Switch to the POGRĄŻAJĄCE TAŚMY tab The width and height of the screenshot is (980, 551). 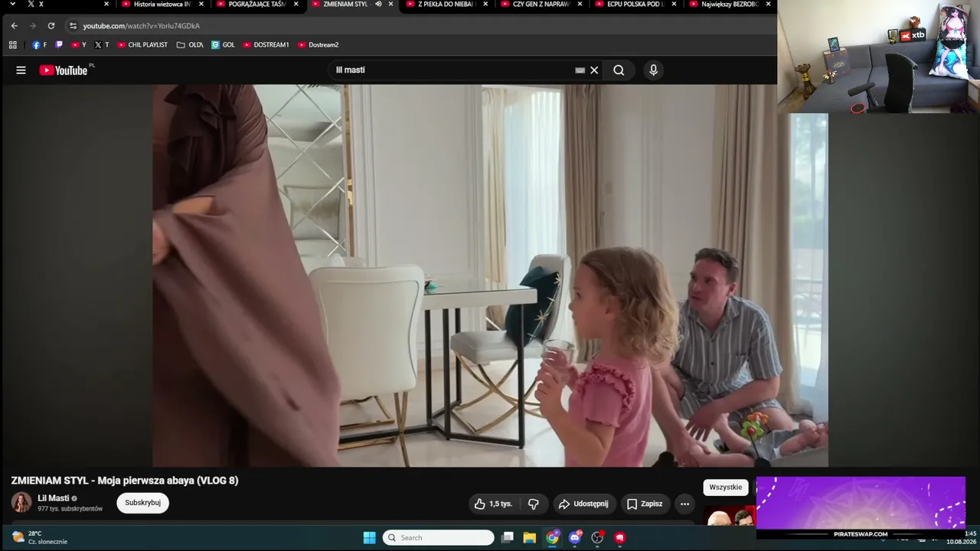256,5
